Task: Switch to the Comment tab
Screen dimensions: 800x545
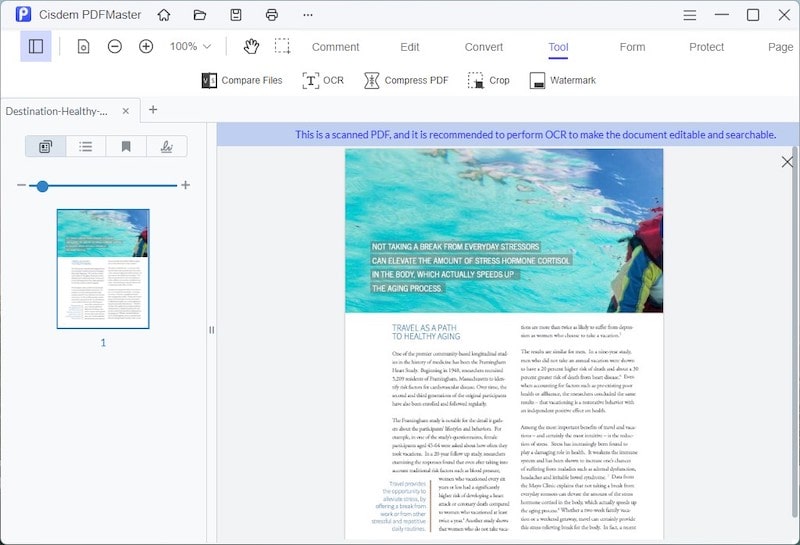Action: [335, 47]
